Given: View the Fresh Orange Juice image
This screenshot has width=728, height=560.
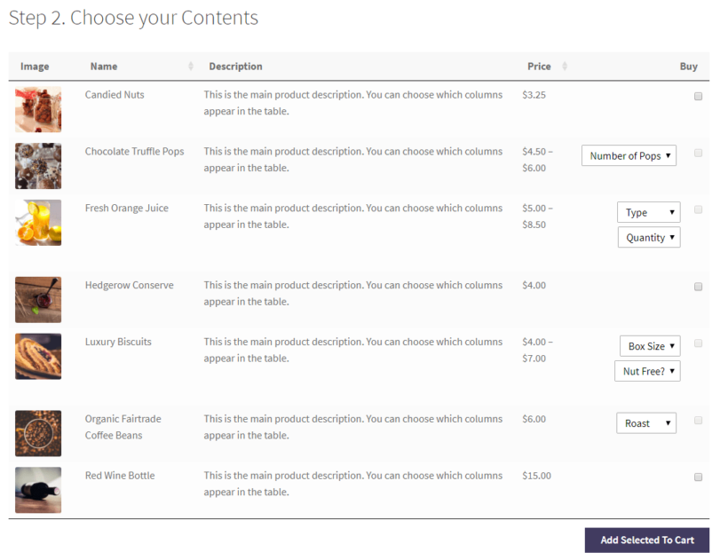Looking at the screenshot, I should click(x=38, y=223).
